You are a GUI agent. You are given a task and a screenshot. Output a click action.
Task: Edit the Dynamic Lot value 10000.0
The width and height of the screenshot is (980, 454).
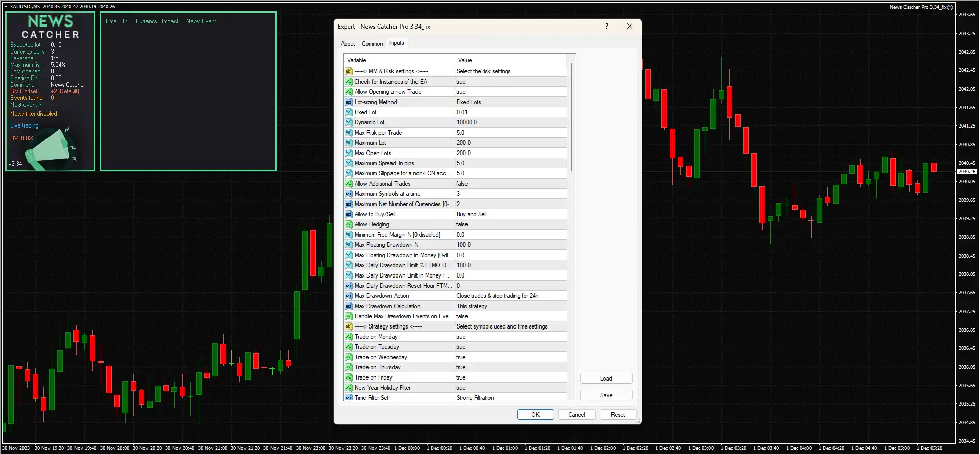510,122
